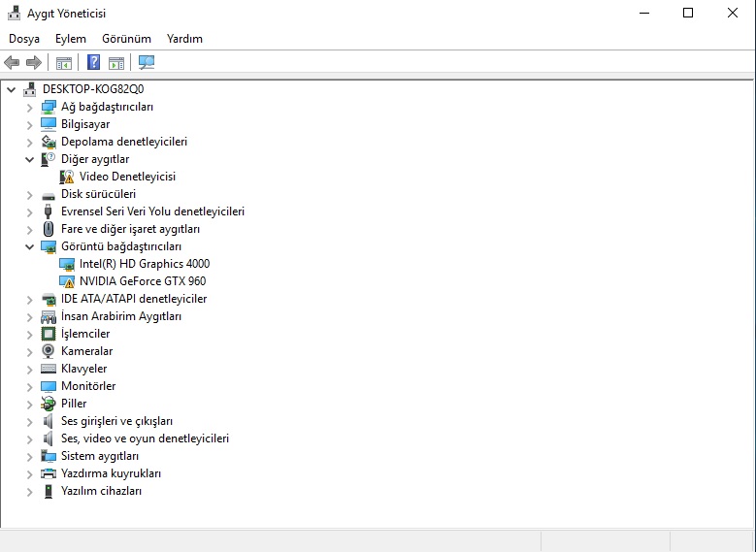Click the Disk sürücüleri drive icon
756x552 pixels.
pos(49,196)
